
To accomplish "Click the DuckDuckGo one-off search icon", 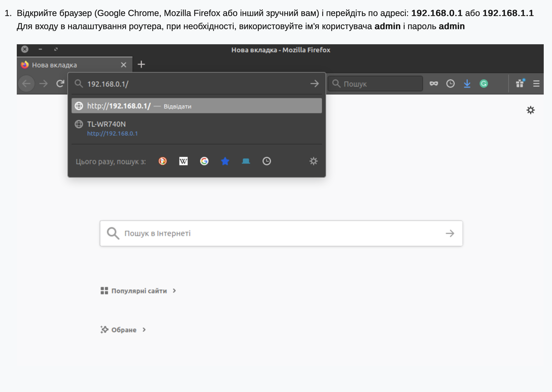I will [x=162, y=161].
